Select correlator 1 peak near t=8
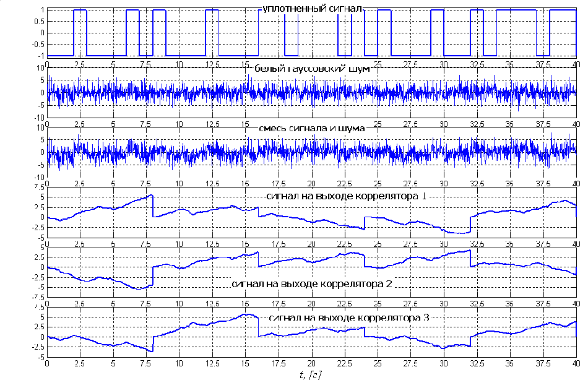Viewport: 588px width, 380px height. tap(151, 196)
